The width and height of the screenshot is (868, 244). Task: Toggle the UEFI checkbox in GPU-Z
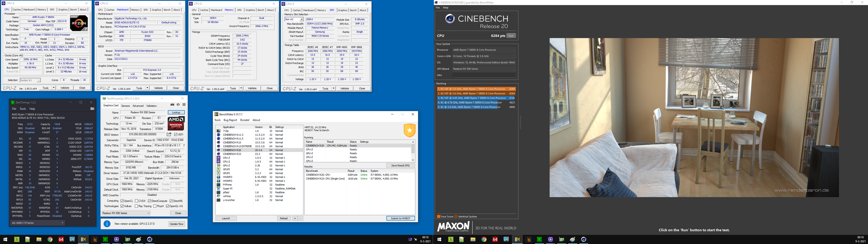tap(176, 134)
